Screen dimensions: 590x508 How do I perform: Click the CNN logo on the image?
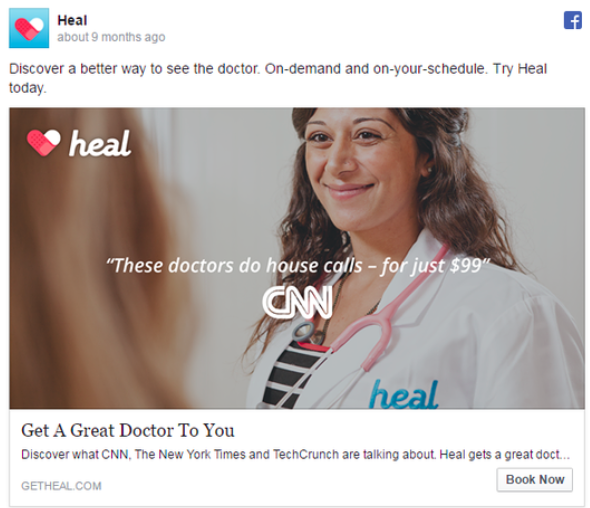coord(297,302)
